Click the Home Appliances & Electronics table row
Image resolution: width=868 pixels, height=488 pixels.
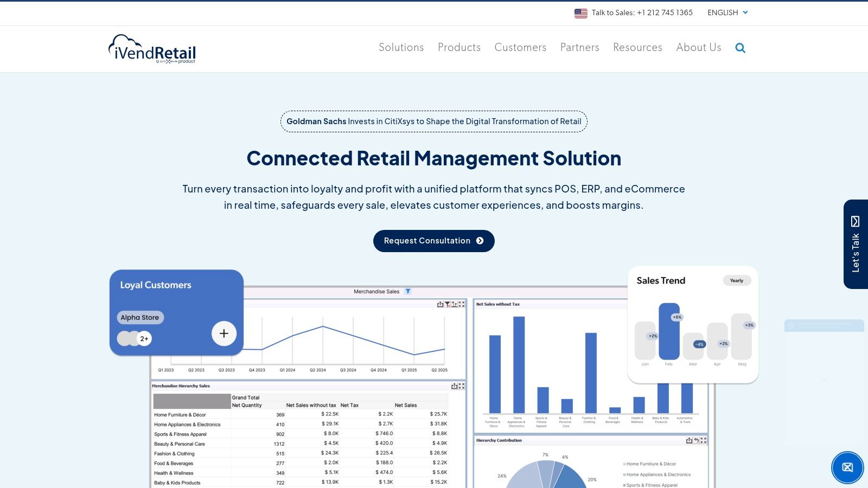point(301,424)
